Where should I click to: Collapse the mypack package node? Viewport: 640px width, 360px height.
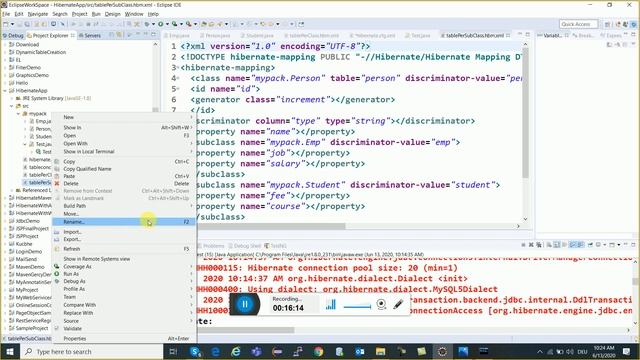pyautogui.click(x=18, y=114)
